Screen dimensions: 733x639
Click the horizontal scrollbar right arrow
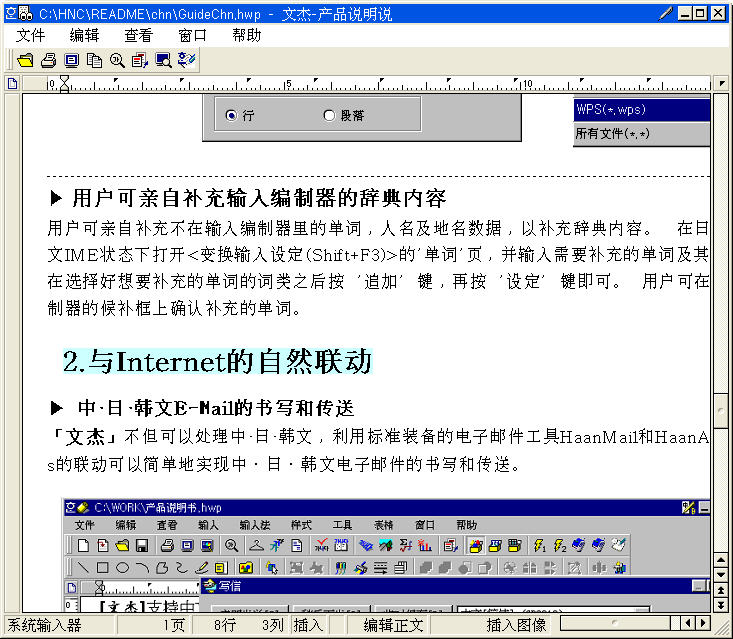point(704,624)
